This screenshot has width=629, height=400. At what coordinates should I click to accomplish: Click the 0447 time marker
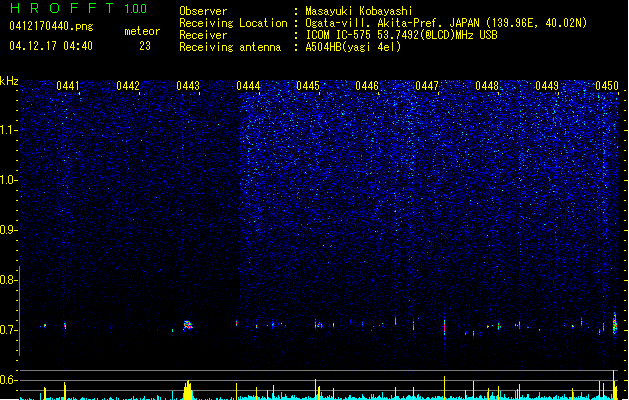click(x=427, y=86)
